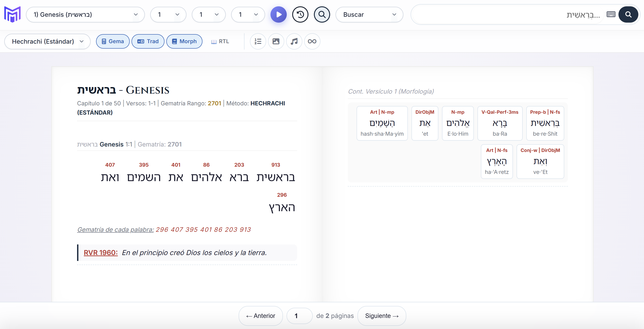Click the purple play button

(x=278, y=14)
